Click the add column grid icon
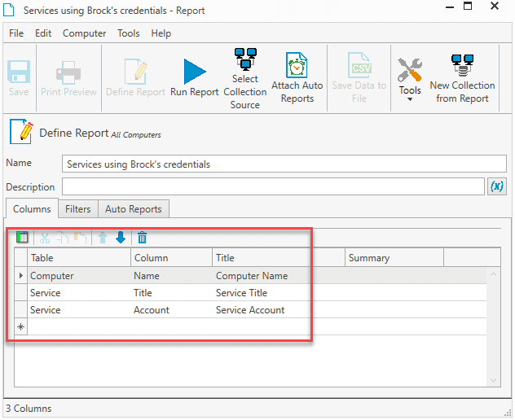This screenshot has height=420, width=515. [x=22, y=237]
